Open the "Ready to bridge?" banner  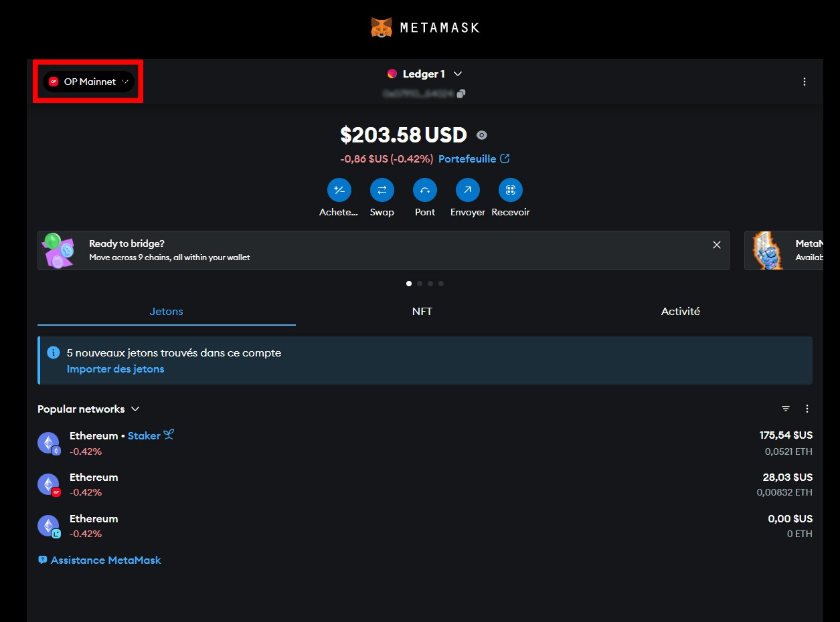click(x=384, y=250)
